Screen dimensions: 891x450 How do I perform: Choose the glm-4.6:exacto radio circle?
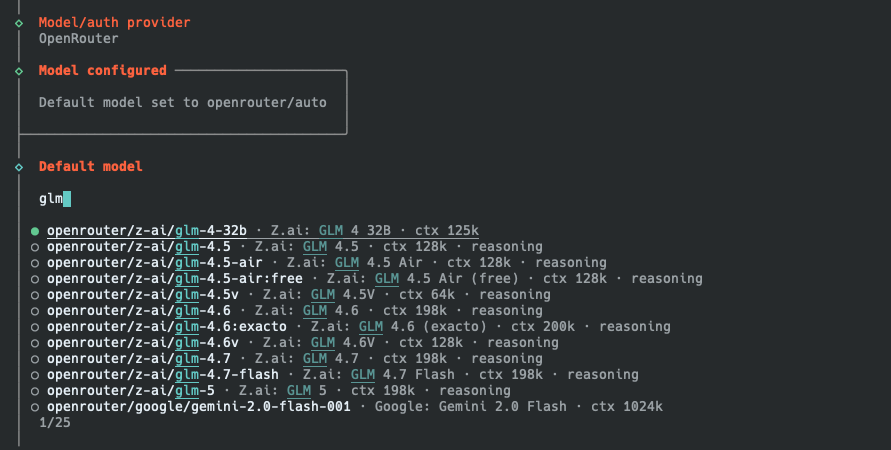pos(35,327)
